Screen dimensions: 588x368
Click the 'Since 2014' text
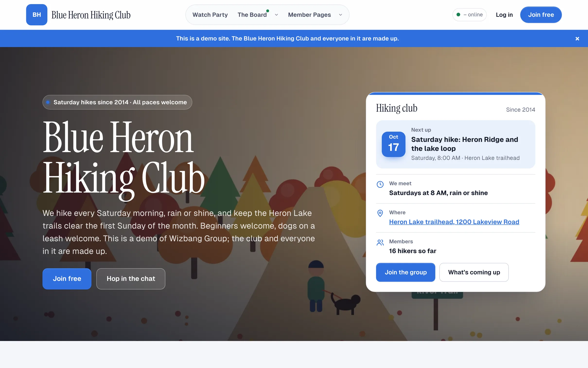pos(520,110)
